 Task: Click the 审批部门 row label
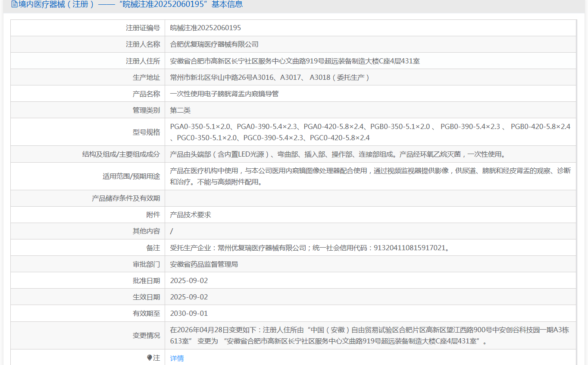[x=146, y=264]
